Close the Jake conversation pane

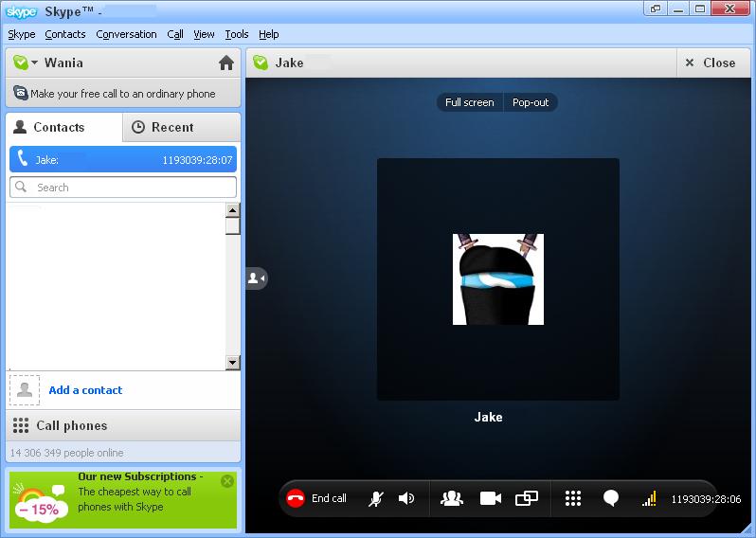coord(711,63)
